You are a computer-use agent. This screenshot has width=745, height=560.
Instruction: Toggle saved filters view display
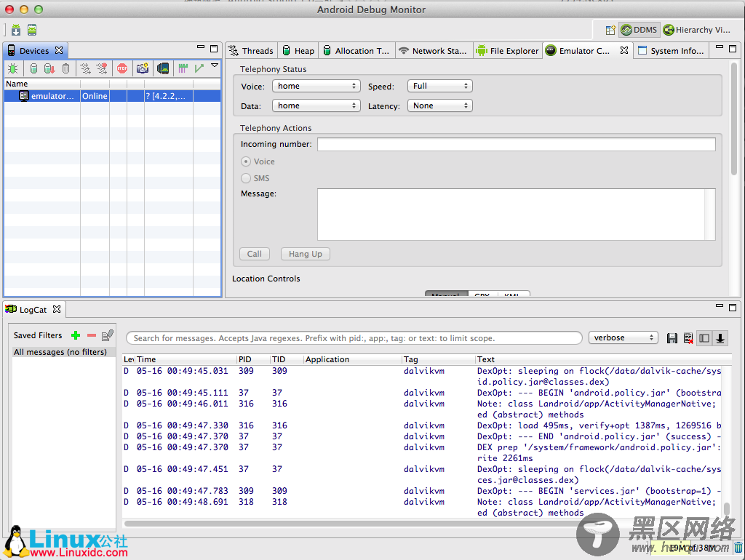click(704, 338)
